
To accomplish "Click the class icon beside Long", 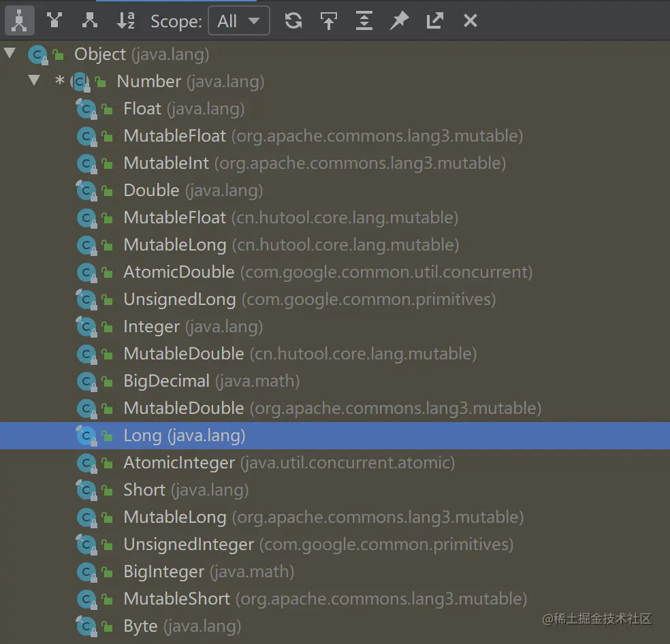I will [x=86, y=436].
